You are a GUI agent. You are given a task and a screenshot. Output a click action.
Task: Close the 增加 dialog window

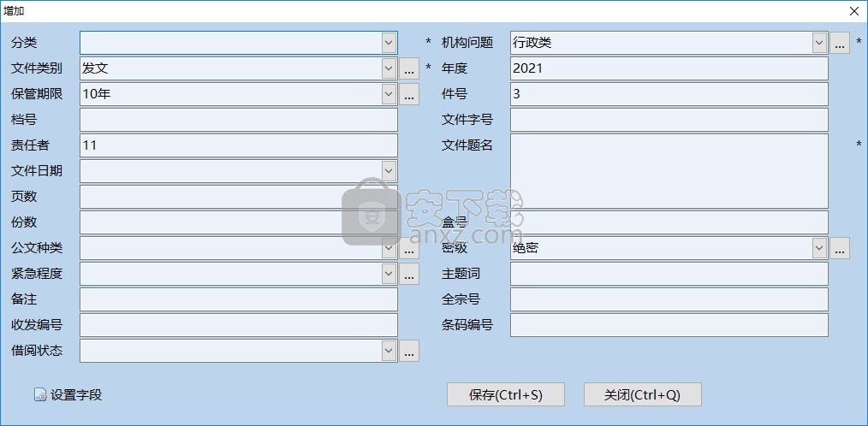point(854,10)
